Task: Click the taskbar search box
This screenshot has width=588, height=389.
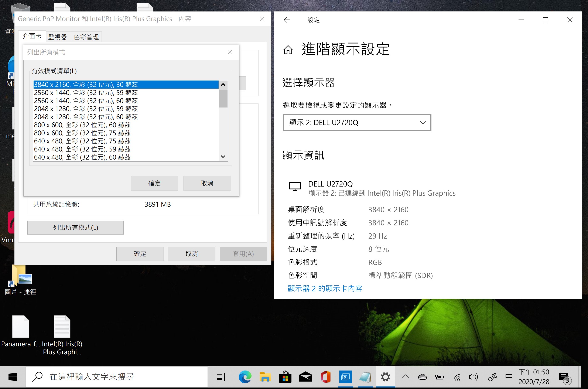Action: pyautogui.click(x=117, y=377)
